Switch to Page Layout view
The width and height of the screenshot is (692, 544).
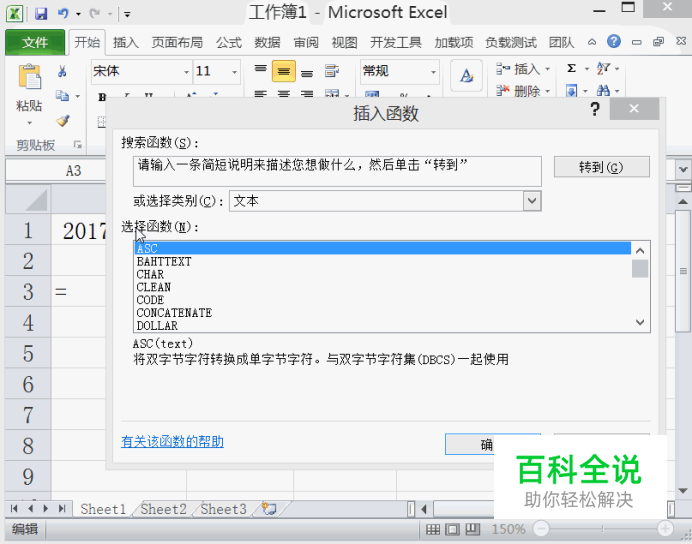452,529
